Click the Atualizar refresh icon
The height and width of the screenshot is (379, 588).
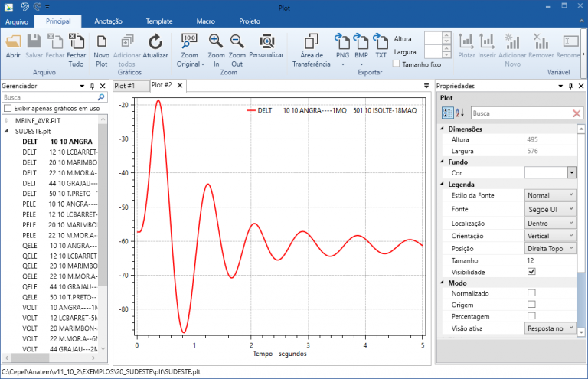coord(155,42)
